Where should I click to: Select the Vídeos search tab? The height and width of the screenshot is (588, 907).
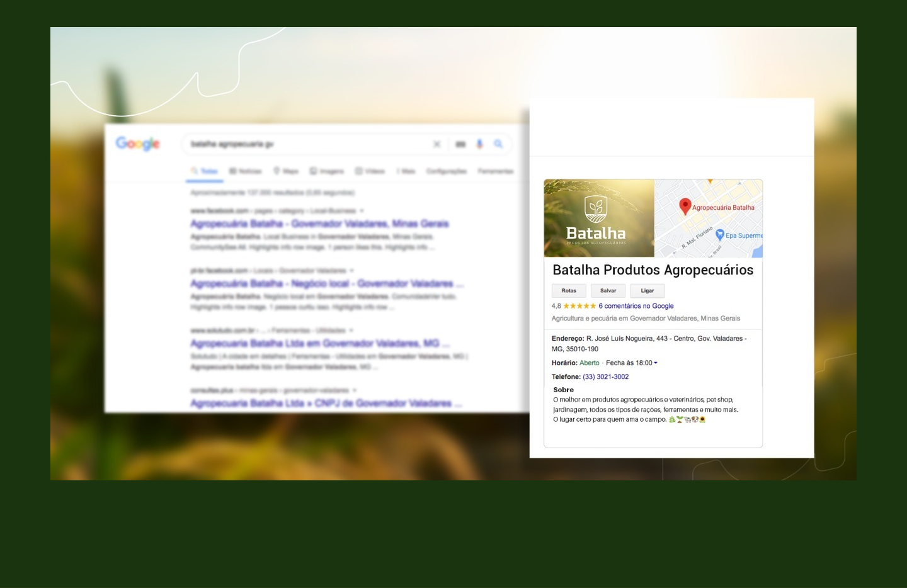click(370, 171)
